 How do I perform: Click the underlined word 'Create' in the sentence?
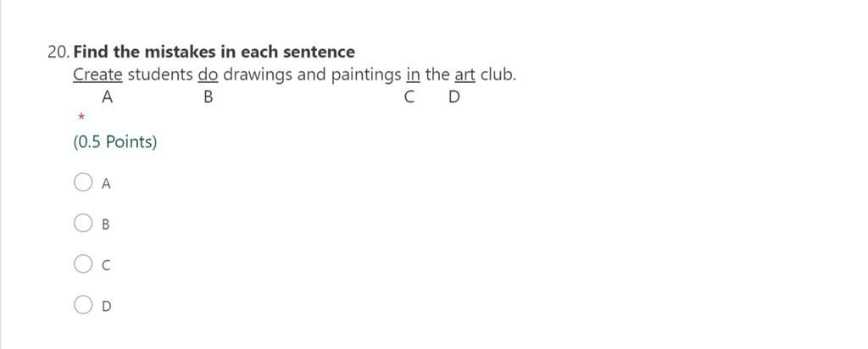click(97, 75)
